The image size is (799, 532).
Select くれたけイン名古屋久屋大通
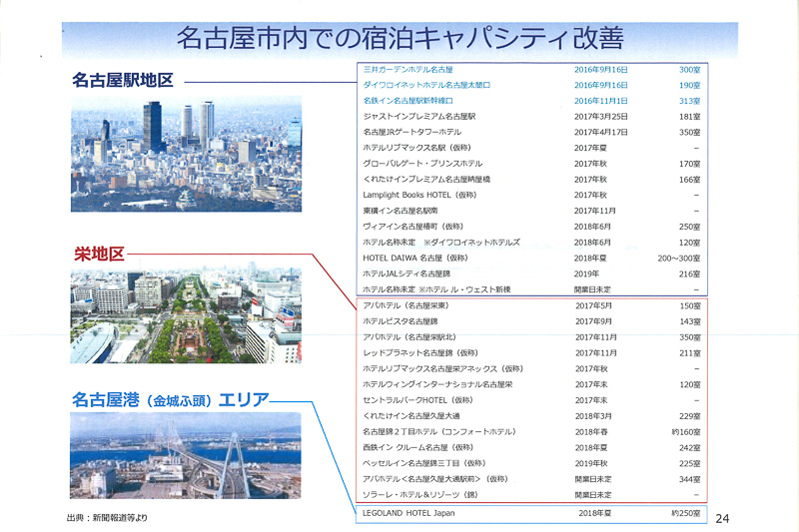click(411, 416)
